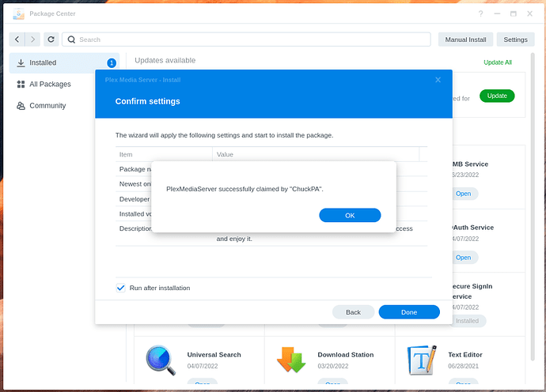Image resolution: width=546 pixels, height=392 pixels.
Task: Click the Download Station package title
Action: coord(346,354)
